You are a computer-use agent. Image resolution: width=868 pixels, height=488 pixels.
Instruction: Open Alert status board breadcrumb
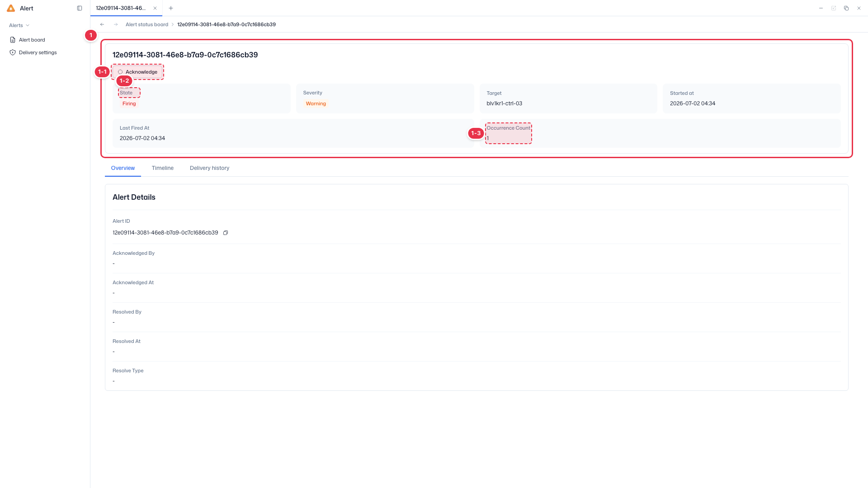147,24
